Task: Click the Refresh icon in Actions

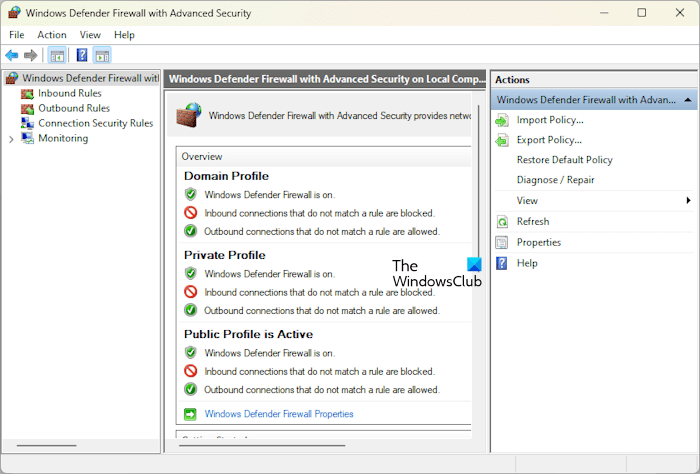Action: pyautogui.click(x=502, y=222)
